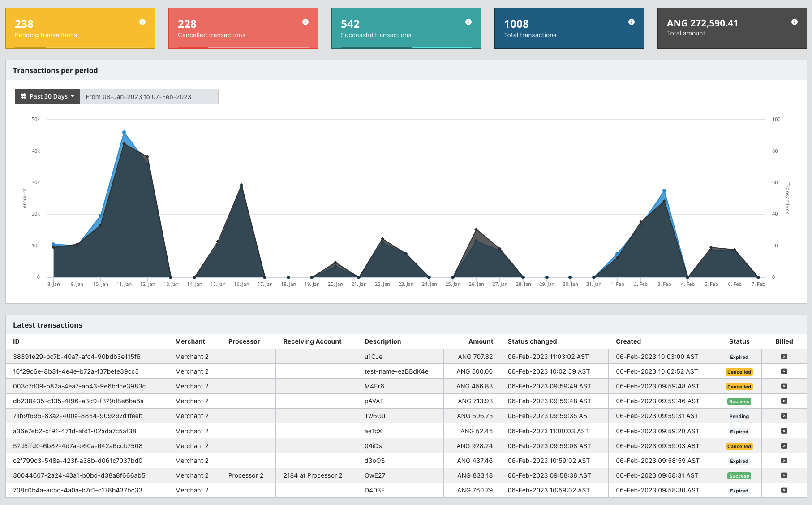
Task: Click billed icon in row OwE27
Action: pyautogui.click(x=784, y=475)
